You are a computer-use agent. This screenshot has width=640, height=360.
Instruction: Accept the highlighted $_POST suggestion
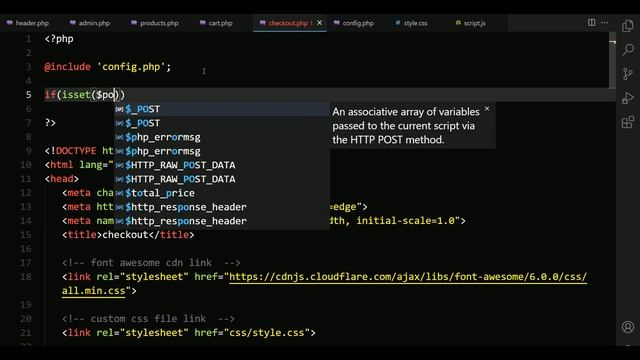(x=222, y=109)
